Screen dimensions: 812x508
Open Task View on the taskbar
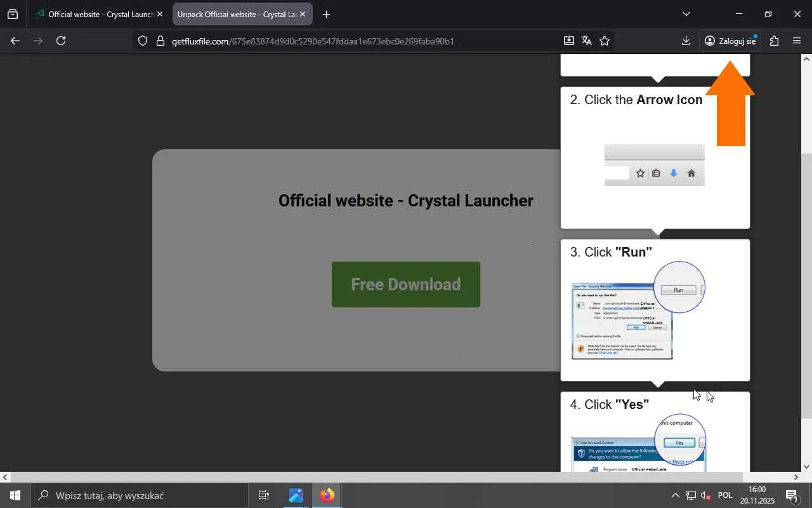(x=264, y=495)
